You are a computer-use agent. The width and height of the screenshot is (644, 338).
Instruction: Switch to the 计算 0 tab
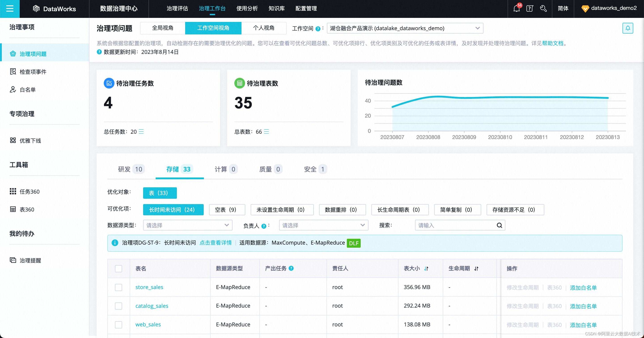tap(226, 169)
